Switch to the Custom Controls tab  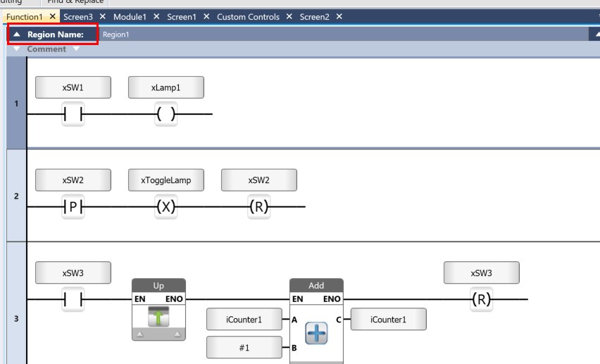tap(248, 17)
